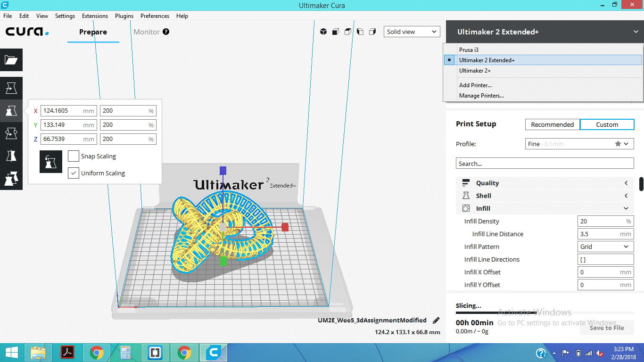Image resolution: width=644 pixels, height=362 pixels.
Task: Click the X dimension mm field
Action: (x=69, y=111)
